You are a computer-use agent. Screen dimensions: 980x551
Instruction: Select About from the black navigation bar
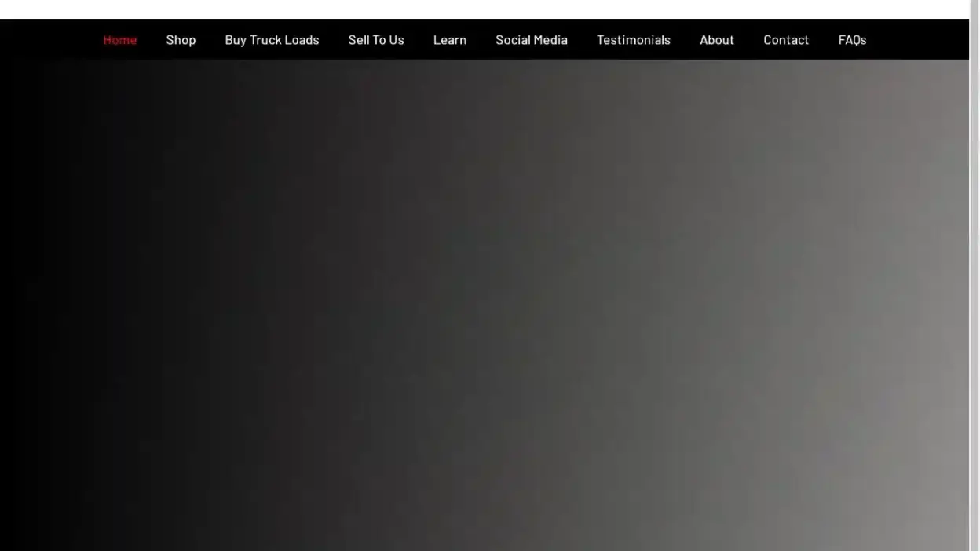(716, 39)
